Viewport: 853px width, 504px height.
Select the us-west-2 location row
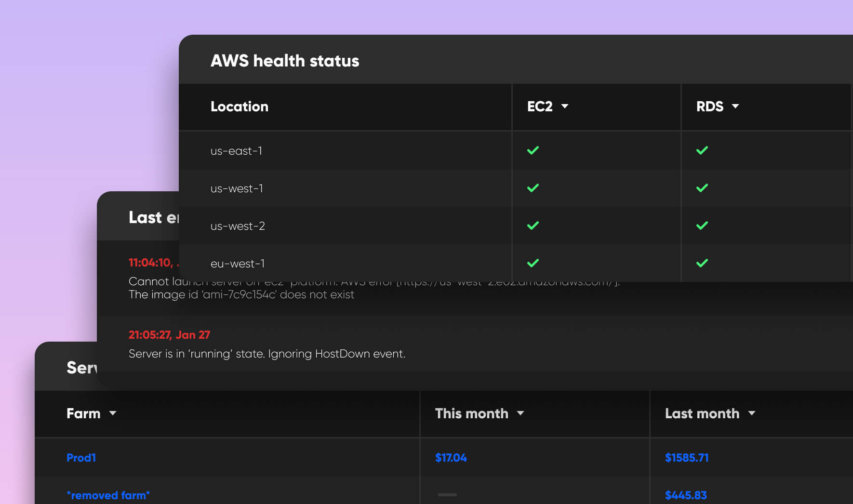[516, 225]
